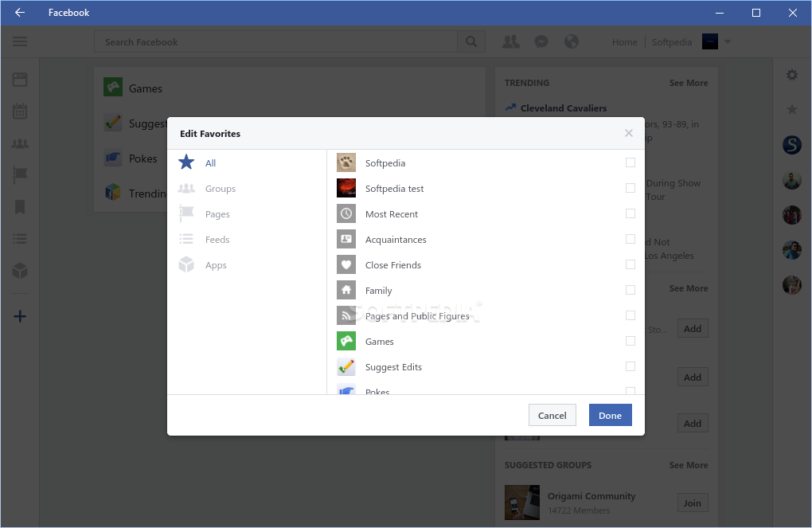Screen dimensions: 812x528
Task: Open Saved bookmark sidebar icon
Action: 20,207
